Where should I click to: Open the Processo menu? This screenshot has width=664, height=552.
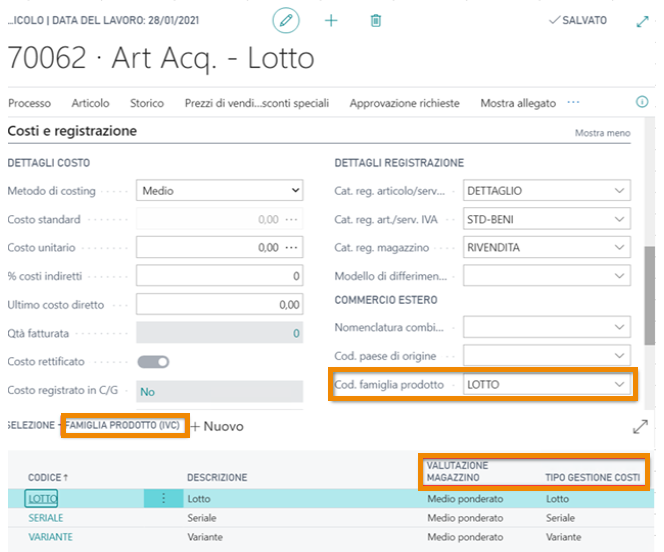point(29,103)
